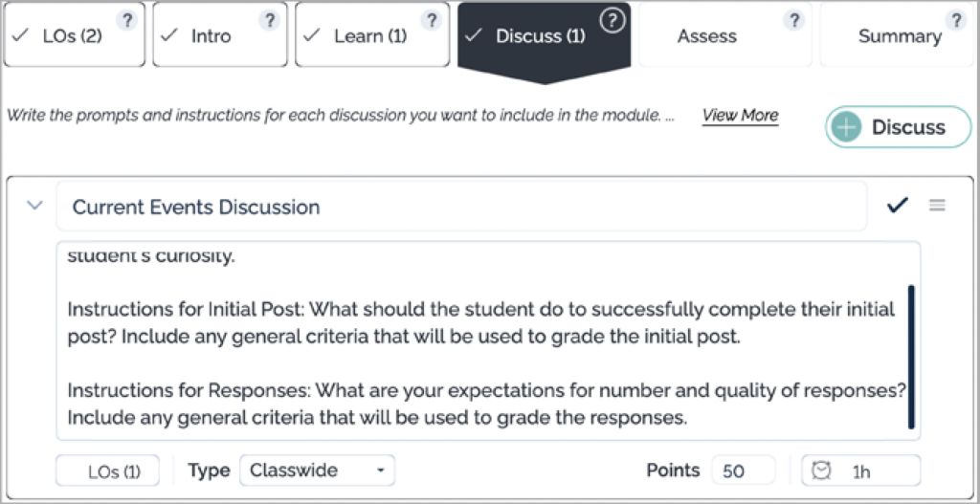The width and height of the screenshot is (980, 504).
Task: Go to the Summary tab
Action: (898, 35)
